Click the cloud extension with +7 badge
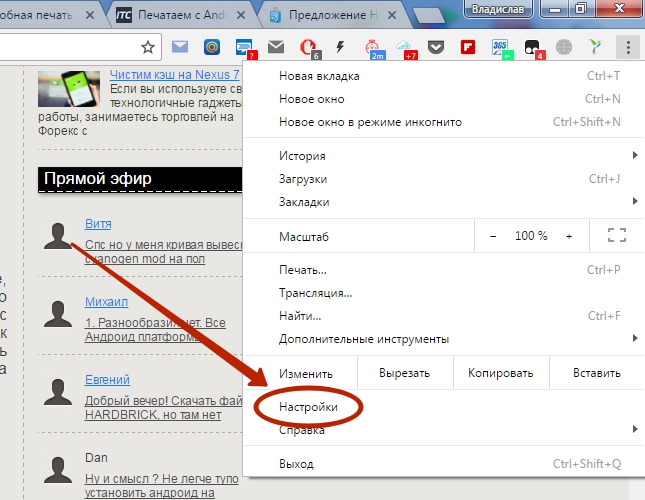Viewport: 645px width, 500px height. 406,49
